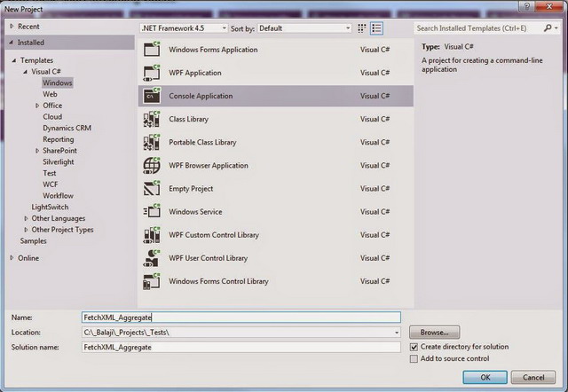Select the WPF Application row label
Viewport: 568px width, 392px height.
(195, 73)
